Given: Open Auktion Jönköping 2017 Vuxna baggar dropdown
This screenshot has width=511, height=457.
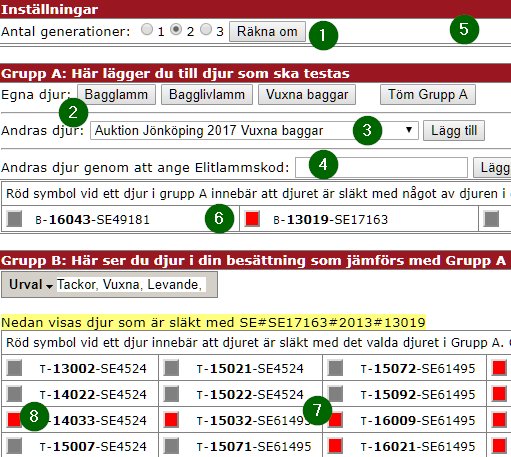Looking at the screenshot, I should pos(254,130).
